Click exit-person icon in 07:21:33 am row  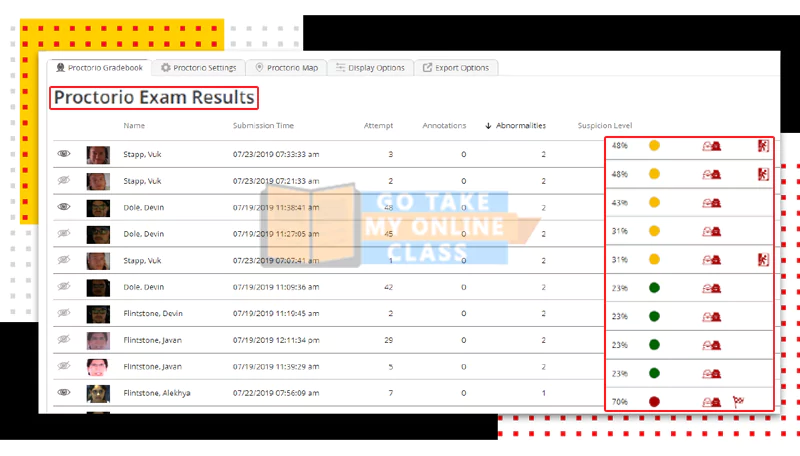pos(763,174)
